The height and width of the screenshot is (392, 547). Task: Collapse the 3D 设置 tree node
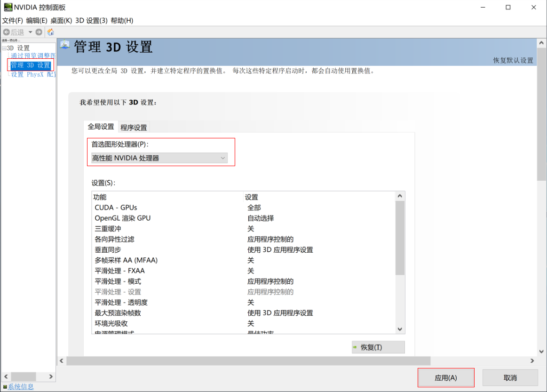4,48
